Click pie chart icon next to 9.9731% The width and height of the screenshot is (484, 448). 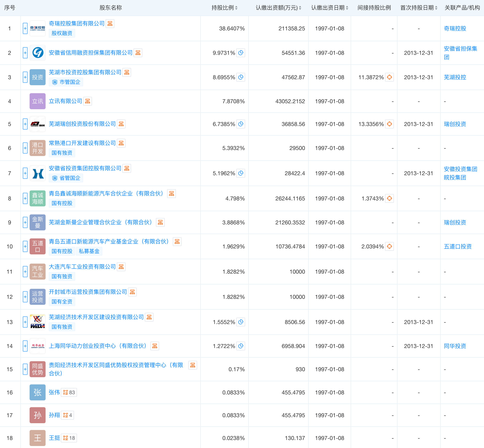tap(241, 53)
